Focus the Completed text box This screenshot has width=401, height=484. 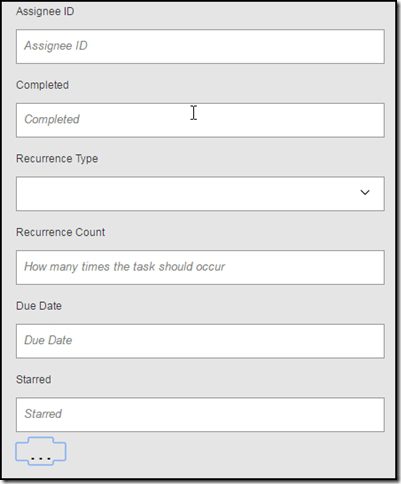[200, 120]
